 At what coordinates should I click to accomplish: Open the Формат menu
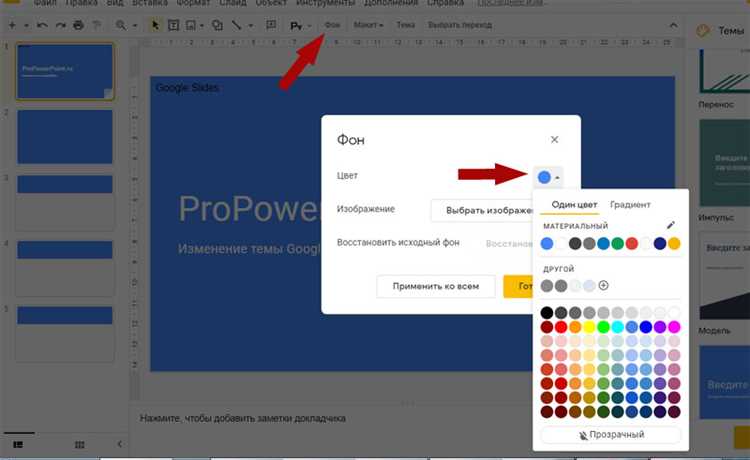click(193, 3)
